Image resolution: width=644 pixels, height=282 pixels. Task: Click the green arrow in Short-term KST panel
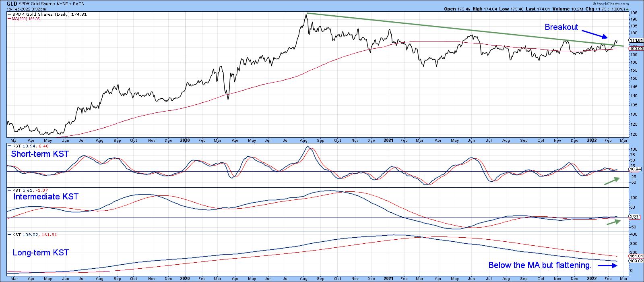(612, 181)
